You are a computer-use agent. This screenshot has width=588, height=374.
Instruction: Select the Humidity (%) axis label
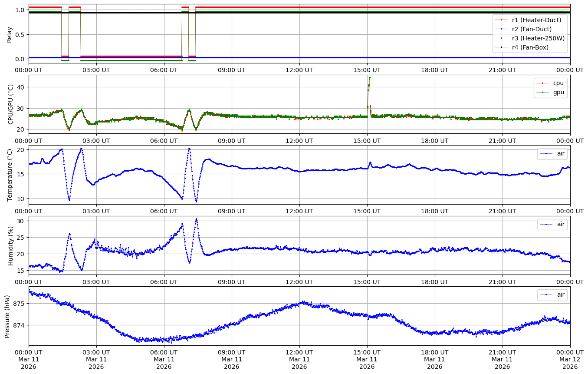click(x=11, y=245)
